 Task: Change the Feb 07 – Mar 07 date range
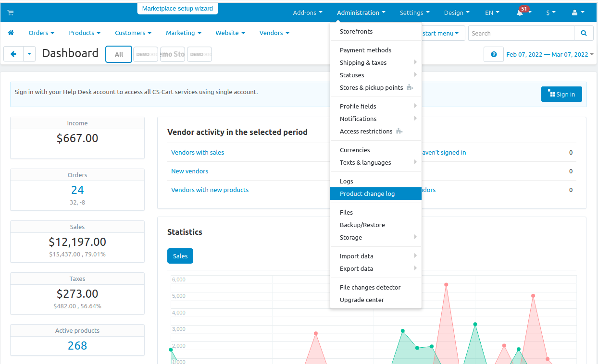click(x=550, y=54)
